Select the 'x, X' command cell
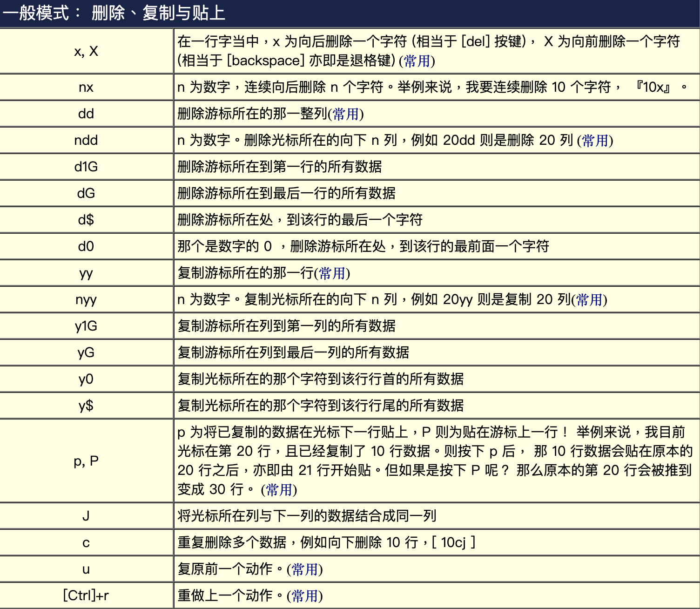 click(x=86, y=51)
